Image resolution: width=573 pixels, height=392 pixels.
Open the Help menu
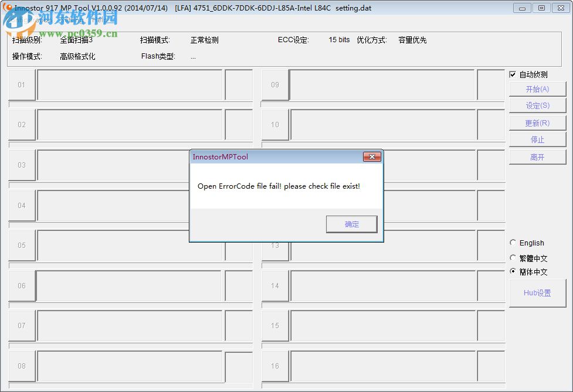(98, 19)
